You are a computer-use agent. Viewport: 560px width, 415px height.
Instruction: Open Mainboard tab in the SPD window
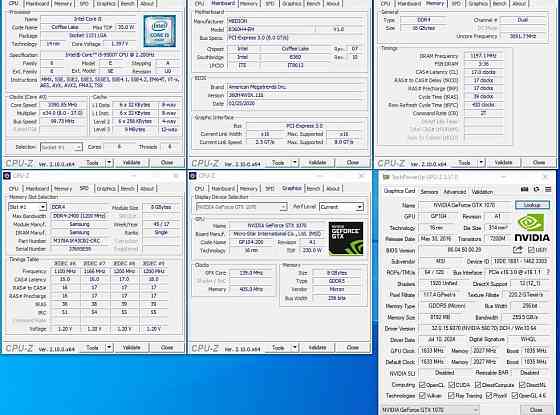click(37, 188)
